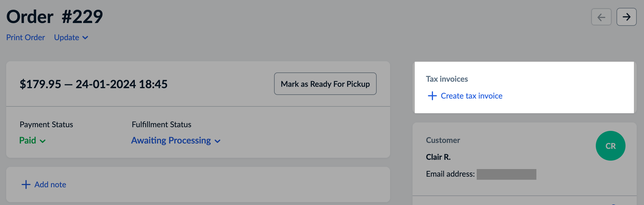Click Add note in the notes panel
This screenshot has height=205, width=644.
50,184
